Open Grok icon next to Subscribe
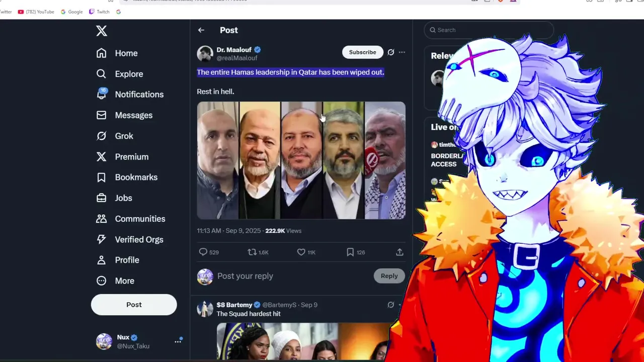 click(390, 52)
